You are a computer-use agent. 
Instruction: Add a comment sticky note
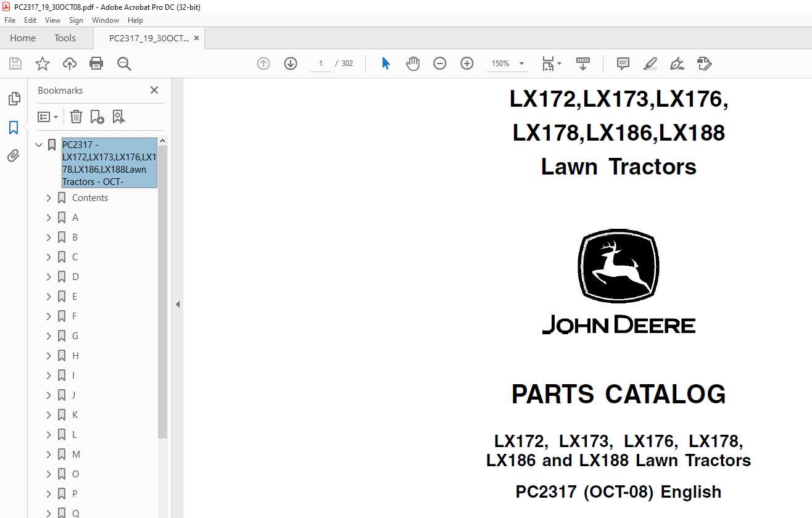tap(623, 64)
